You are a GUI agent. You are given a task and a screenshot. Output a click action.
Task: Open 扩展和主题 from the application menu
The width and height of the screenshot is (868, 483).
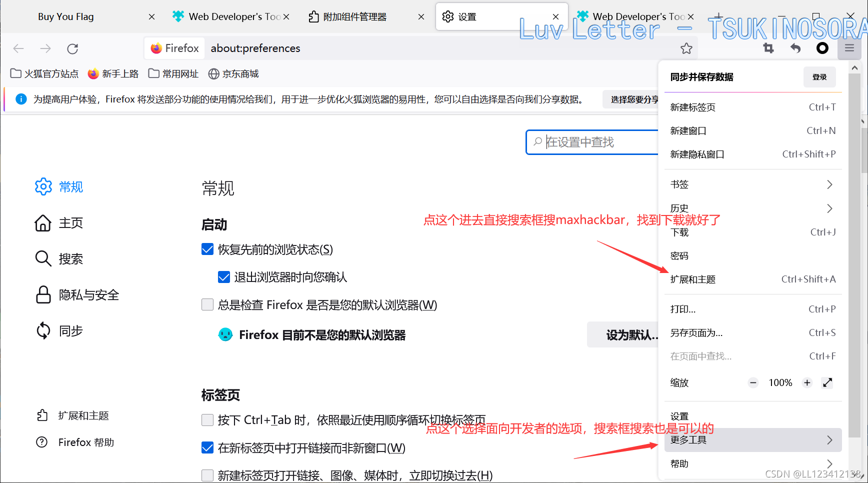(x=753, y=279)
